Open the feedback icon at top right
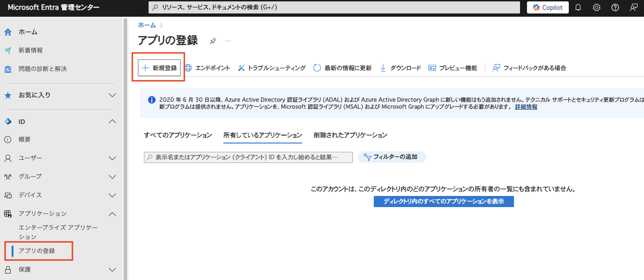The width and height of the screenshot is (644, 280). 632,7
